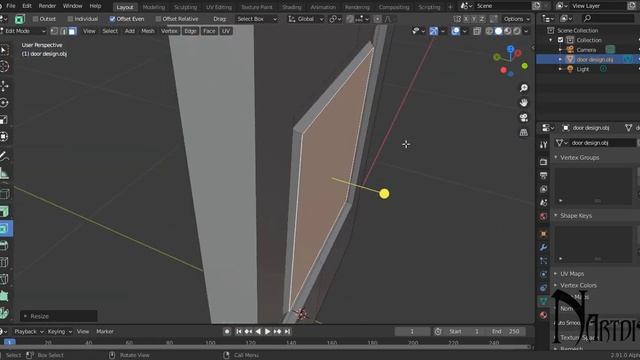Viewport: 640px width, 360px height.
Task: Switch to the Modeling workspace tab
Action: pos(154,7)
